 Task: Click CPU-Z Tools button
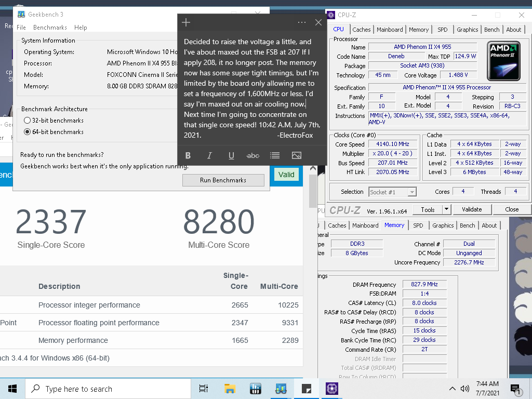pos(428,210)
